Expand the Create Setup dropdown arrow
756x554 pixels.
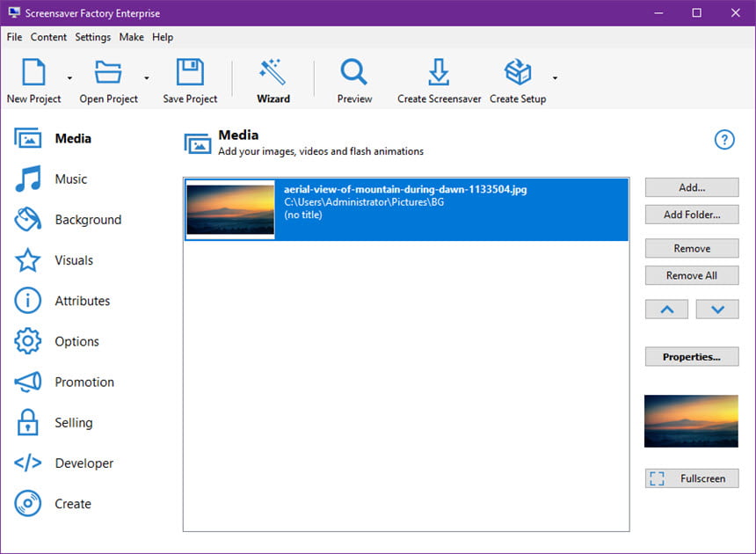click(555, 78)
